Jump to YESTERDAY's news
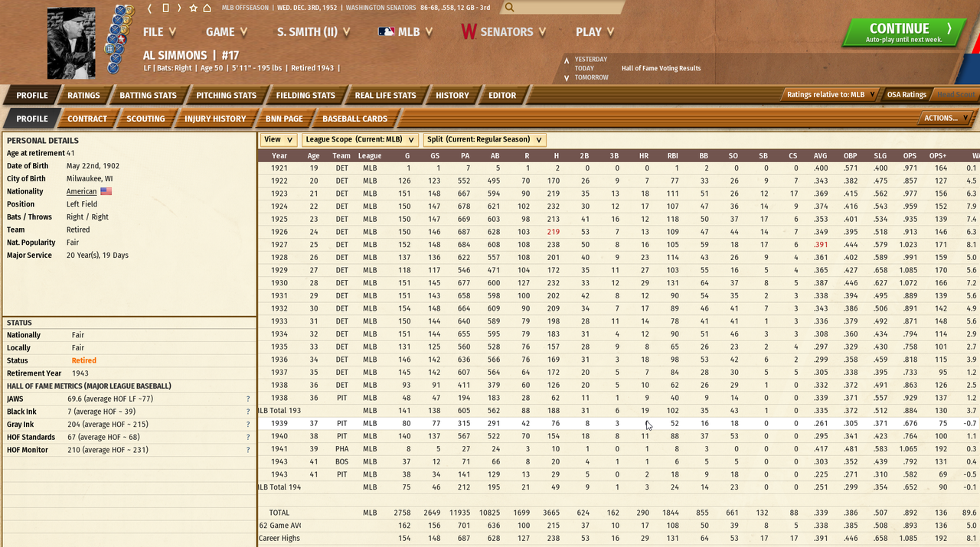This screenshot has height=547, width=980. 591,60
